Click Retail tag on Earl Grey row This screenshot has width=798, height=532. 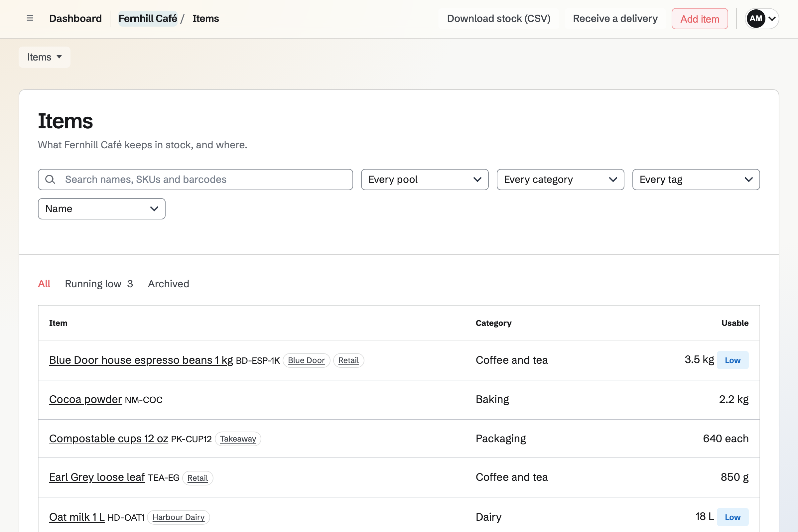tap(198, 478)
